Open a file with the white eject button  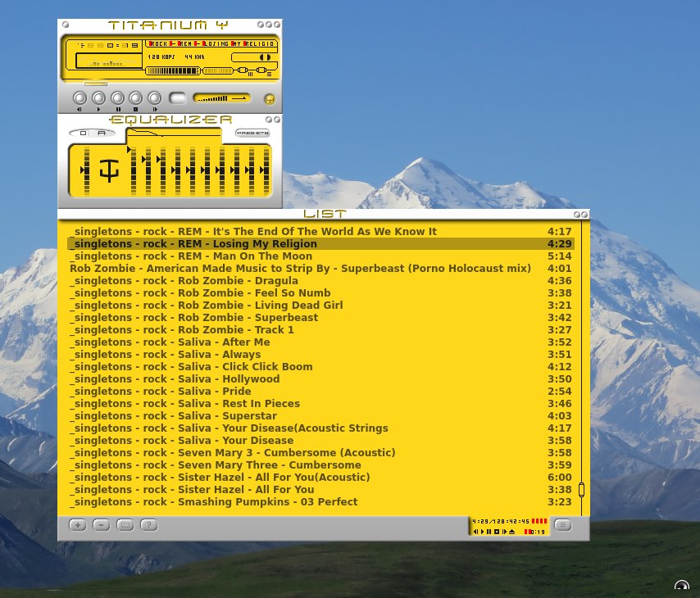178,98
